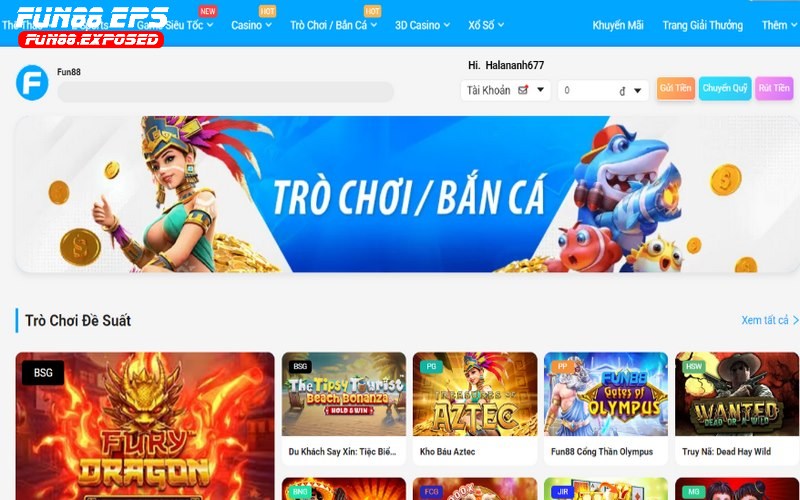
Task: Open the Casino menu
Action: click(252, 25)
